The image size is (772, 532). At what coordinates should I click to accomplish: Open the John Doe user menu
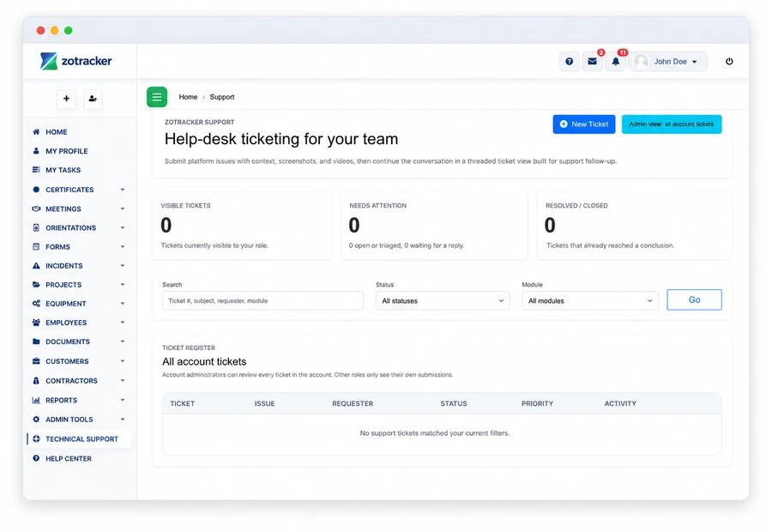pos(668,62)
